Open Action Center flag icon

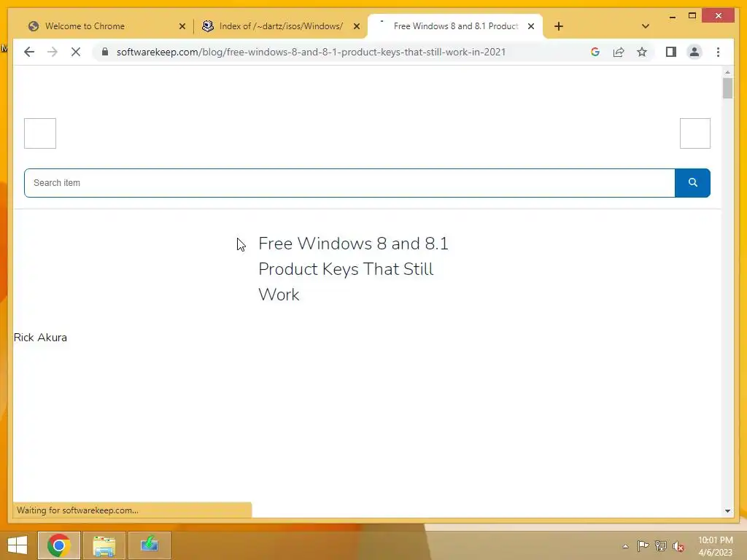pyautogui.click(x=643, y=546)
